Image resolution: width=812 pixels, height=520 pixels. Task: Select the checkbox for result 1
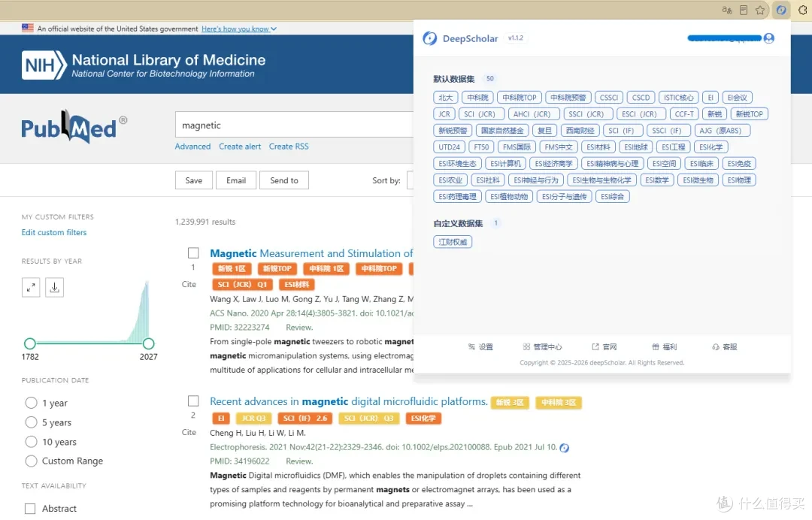(x=193, y=253)
